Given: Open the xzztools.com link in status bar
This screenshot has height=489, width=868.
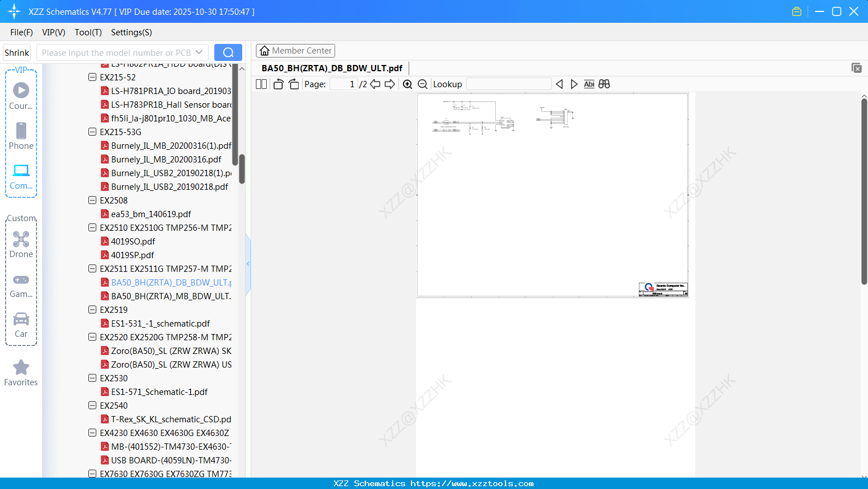Looking at the screenshot, I should pos(472,483).
